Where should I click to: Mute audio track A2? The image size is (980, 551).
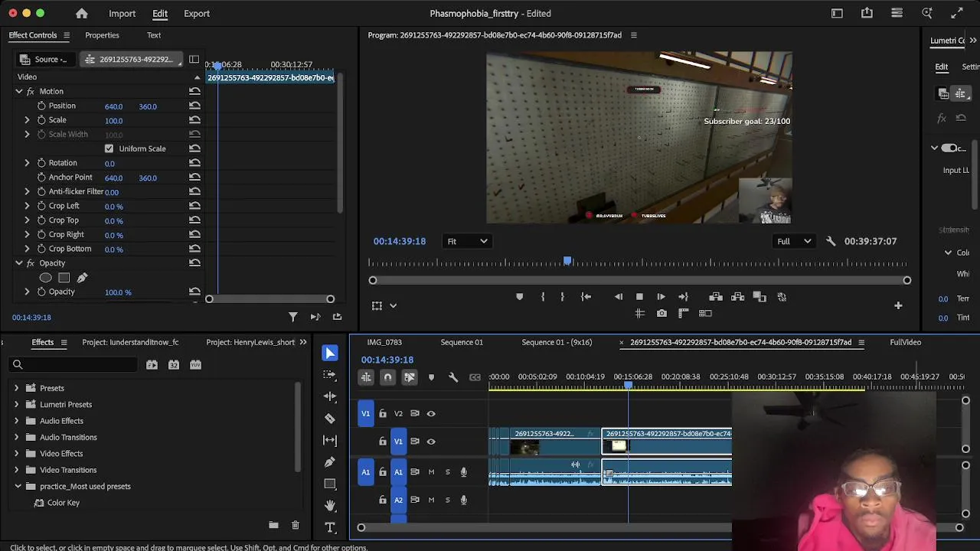[x=431, y=500]
